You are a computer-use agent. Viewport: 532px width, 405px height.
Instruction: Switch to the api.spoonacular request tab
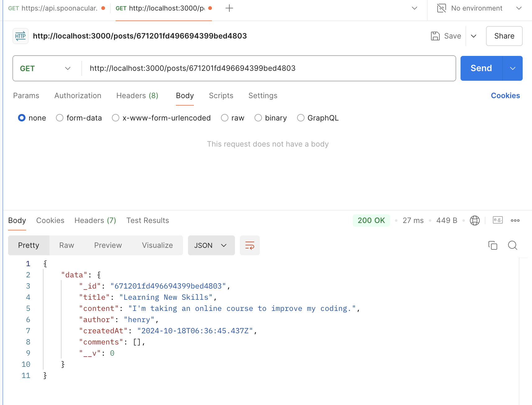57,8
